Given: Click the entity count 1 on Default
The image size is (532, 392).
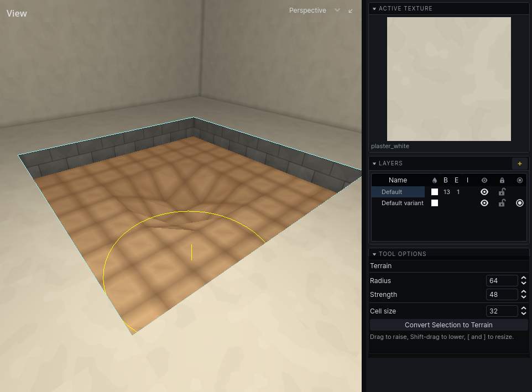Looking at the screenshot, I should [458, 192].
